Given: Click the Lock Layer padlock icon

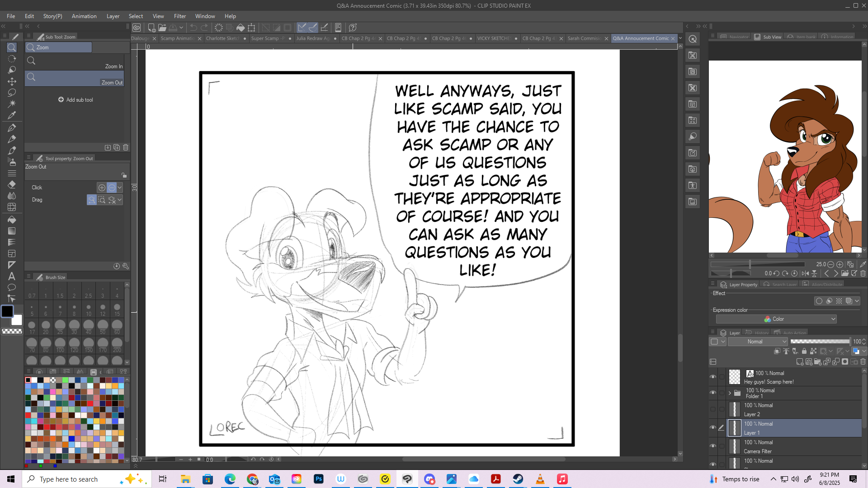Looking at the screenshot, I should pyautogui.click(x=804, y=351).
